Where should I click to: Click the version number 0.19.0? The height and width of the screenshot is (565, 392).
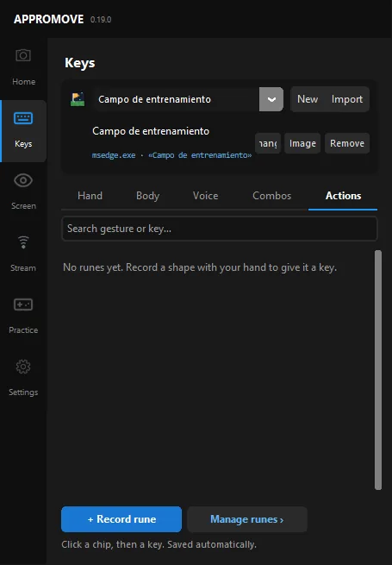[101, 20]
